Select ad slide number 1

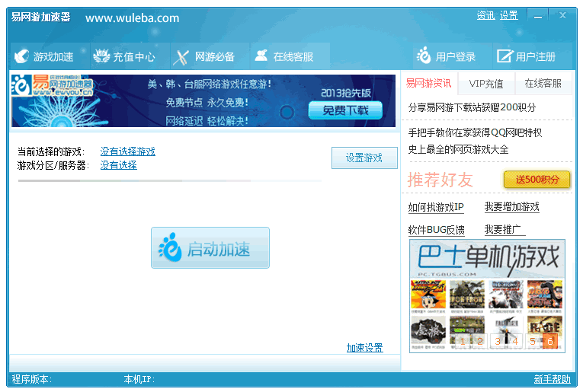[x=463, y=341]
